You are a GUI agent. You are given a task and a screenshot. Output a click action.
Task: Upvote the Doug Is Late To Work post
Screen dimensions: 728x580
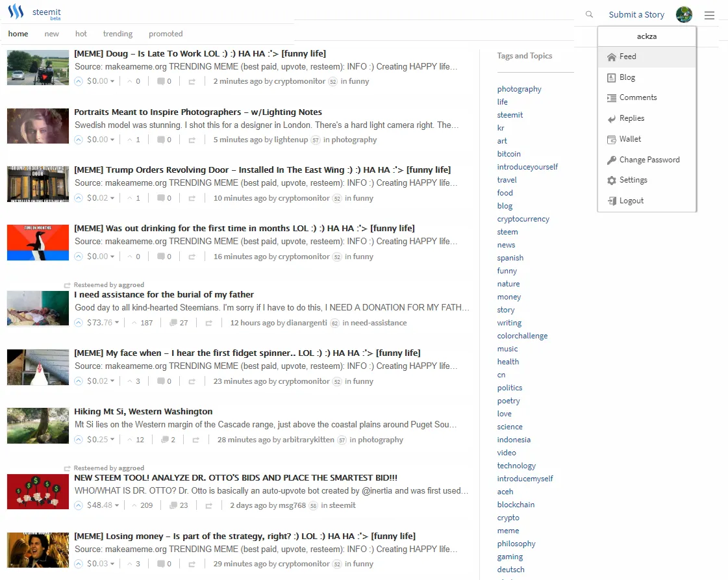(79, 81)
